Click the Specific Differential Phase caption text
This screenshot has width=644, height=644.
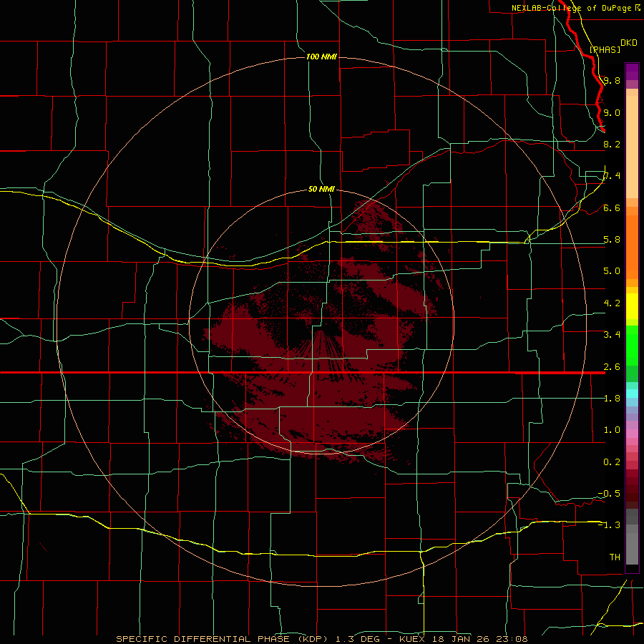[x=321, y=639]
